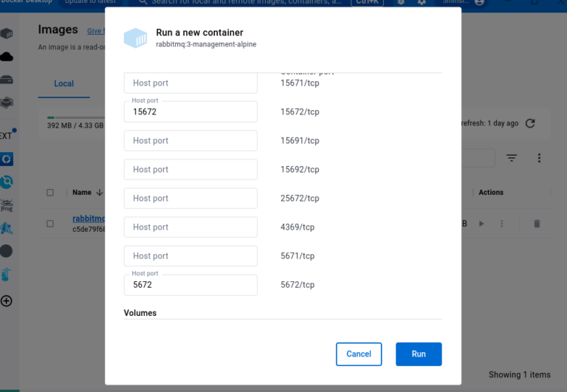Open Containers view in the sidebar

pos(7,33)
